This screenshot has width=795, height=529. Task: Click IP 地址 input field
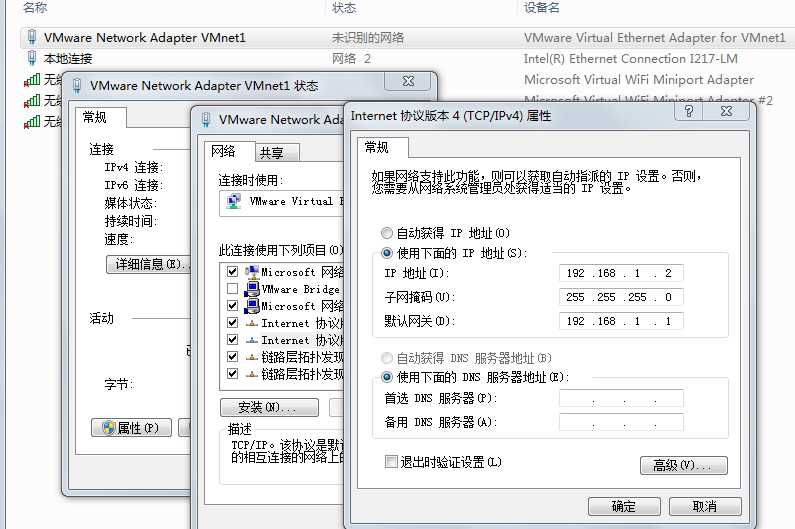[621, 273]
